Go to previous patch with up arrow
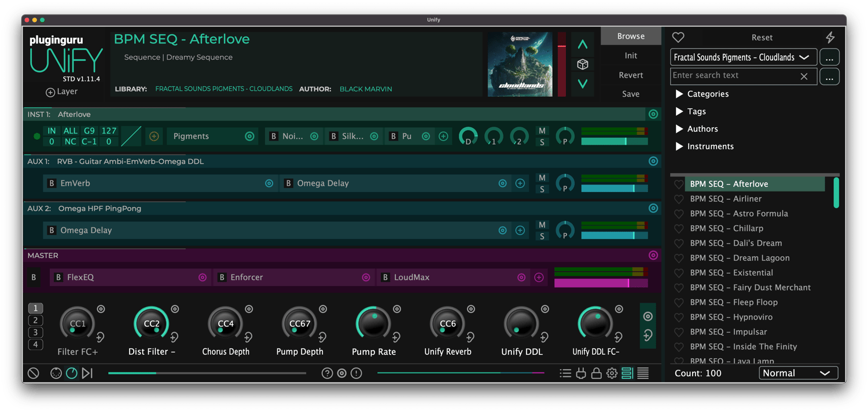Image resolution: width=868 pixels, height=412 pixels. click(583, 45)
